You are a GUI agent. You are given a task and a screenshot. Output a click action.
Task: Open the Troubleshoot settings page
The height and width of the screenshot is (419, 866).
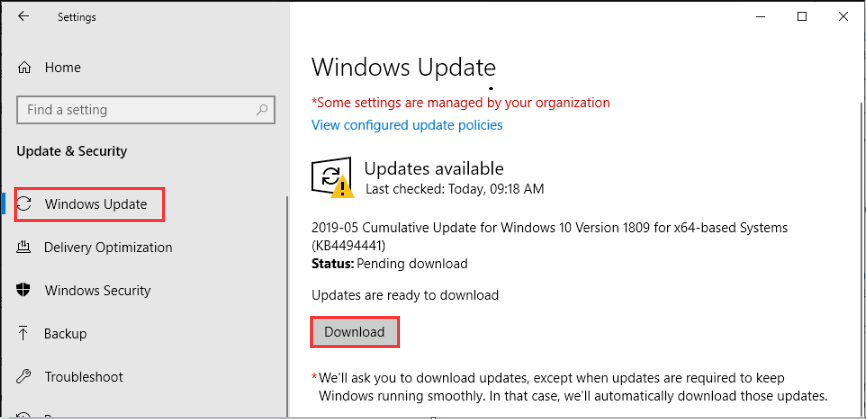(84, 377)
